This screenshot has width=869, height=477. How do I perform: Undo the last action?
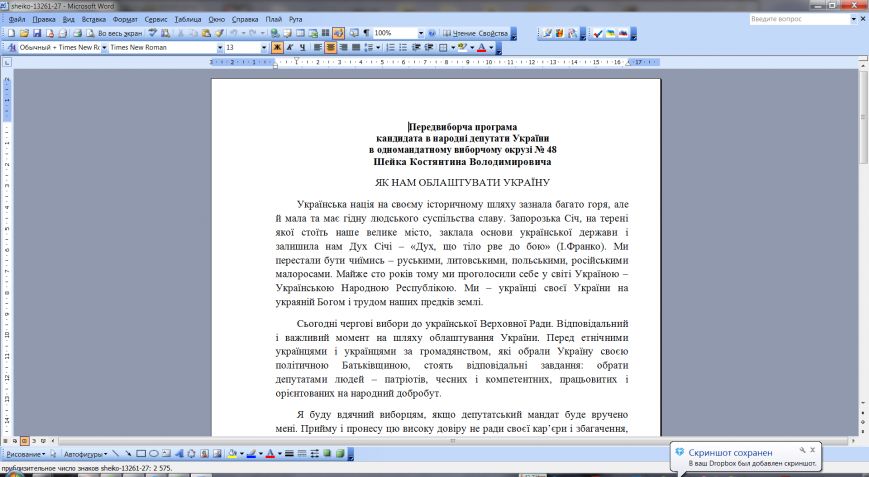click(233, 33)
